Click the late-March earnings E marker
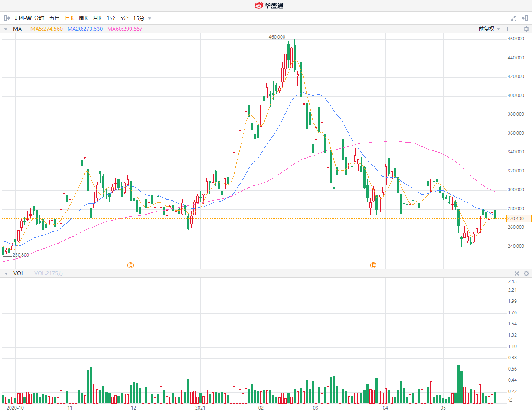532x413 pixels. [373, 265]
